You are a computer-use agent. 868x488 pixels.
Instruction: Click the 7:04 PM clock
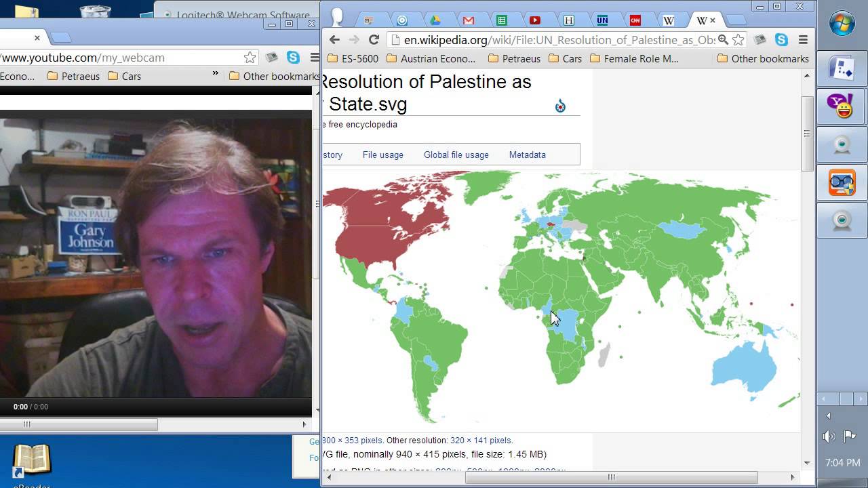coord(843,463)
